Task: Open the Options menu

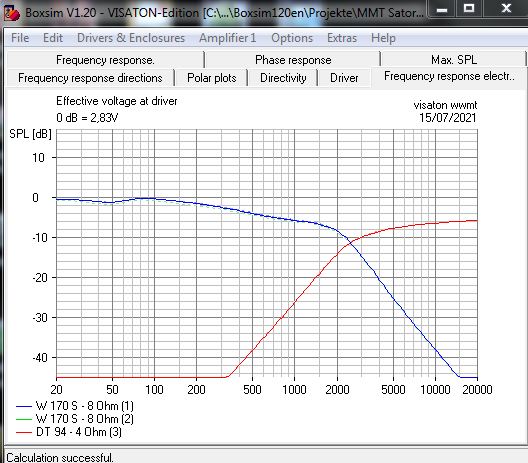Action: [x=292, y=38]
